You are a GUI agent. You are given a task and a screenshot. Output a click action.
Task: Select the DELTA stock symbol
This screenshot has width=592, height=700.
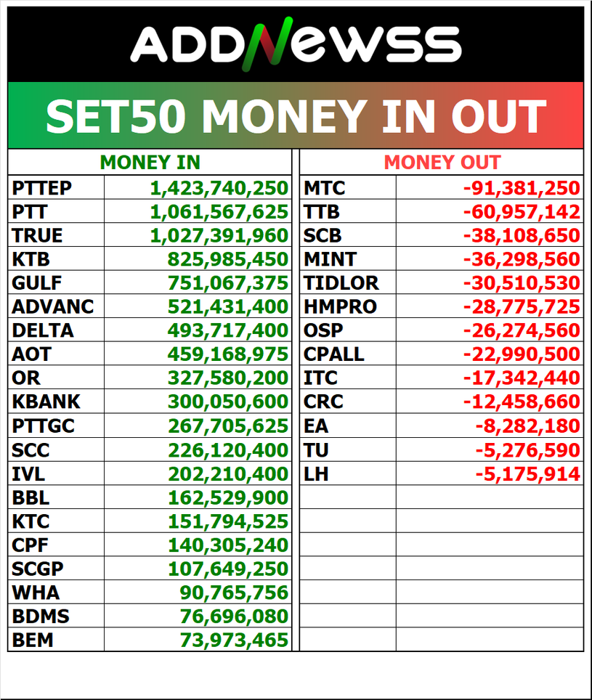(43, 330)
